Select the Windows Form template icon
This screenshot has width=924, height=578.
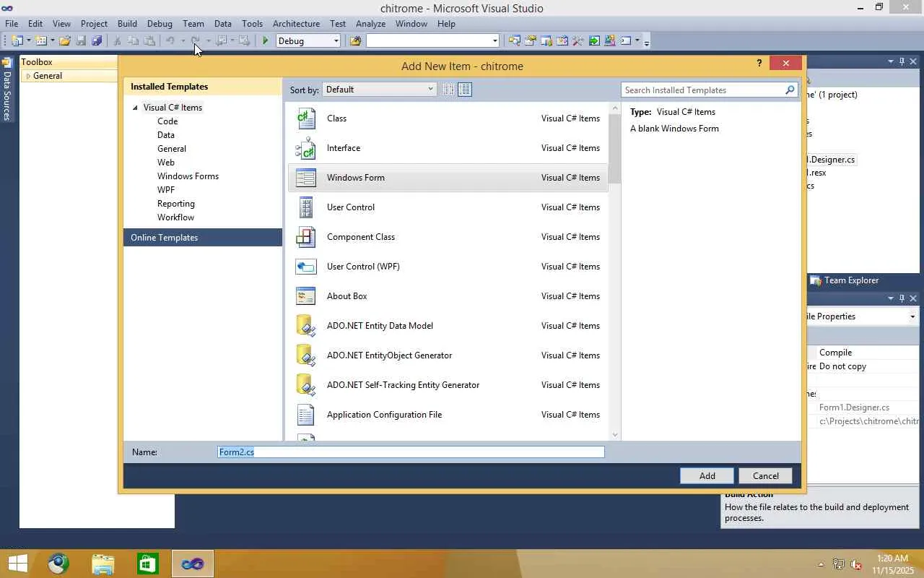tap(306, 178)
